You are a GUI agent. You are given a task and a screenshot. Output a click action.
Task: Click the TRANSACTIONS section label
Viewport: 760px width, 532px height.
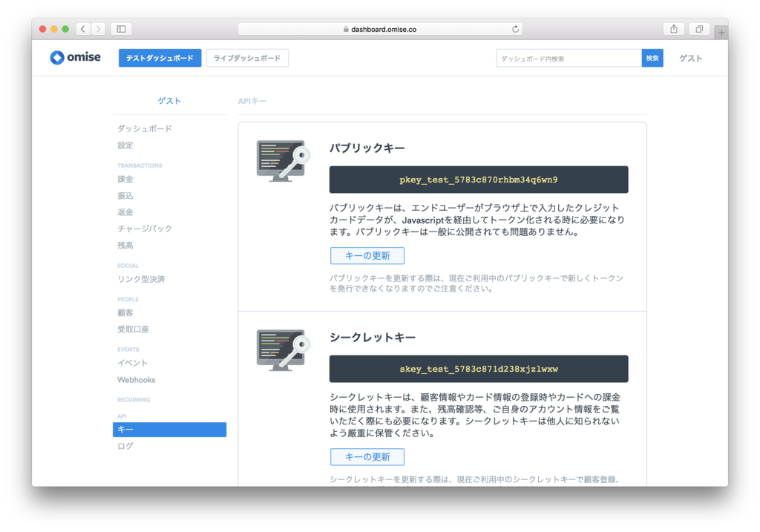[x=140, y=165]
